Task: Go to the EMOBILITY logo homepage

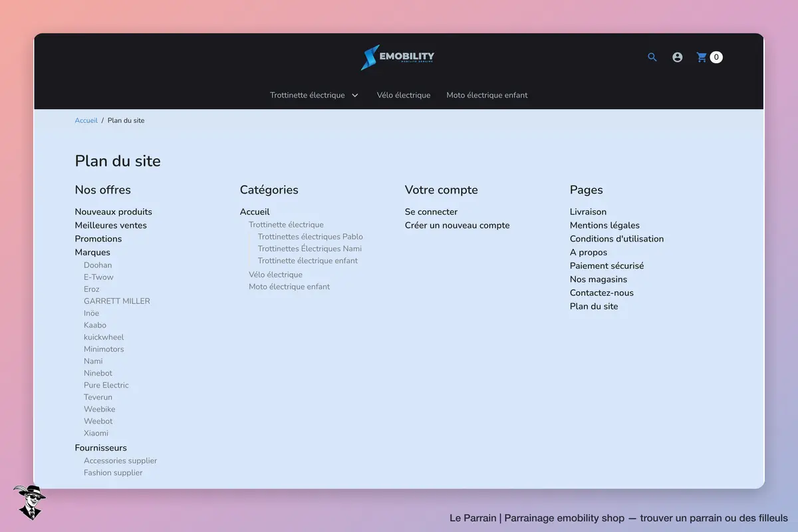Action: (x=398, y=57)
